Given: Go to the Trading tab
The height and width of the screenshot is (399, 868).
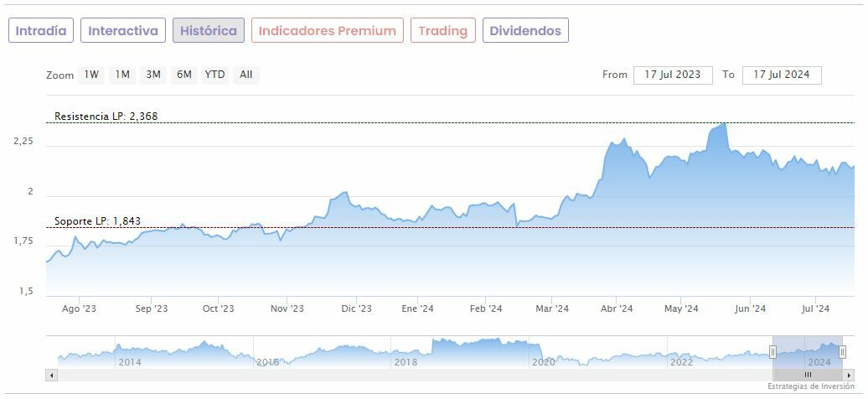Looking at the screenshot, I should 442,31.
